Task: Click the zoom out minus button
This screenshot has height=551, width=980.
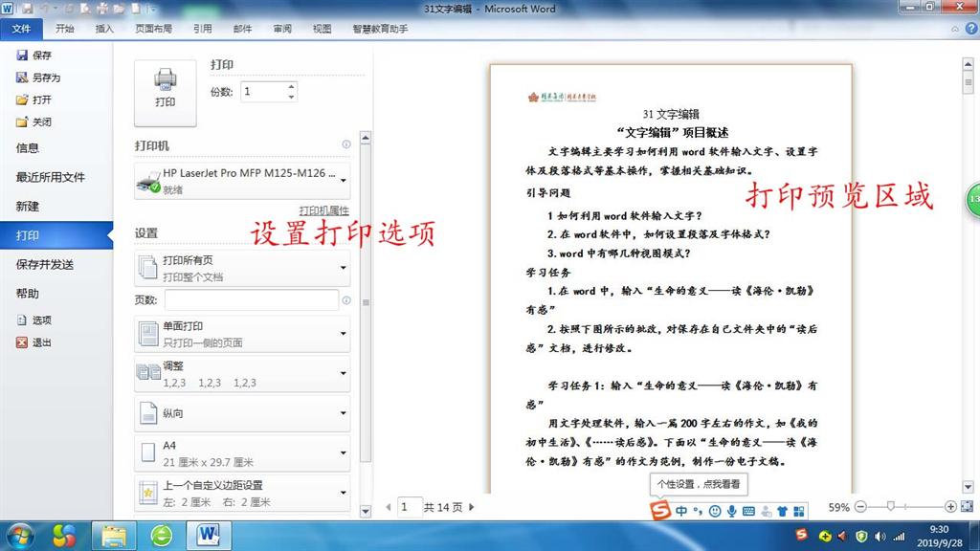Action: pos(860,506)
